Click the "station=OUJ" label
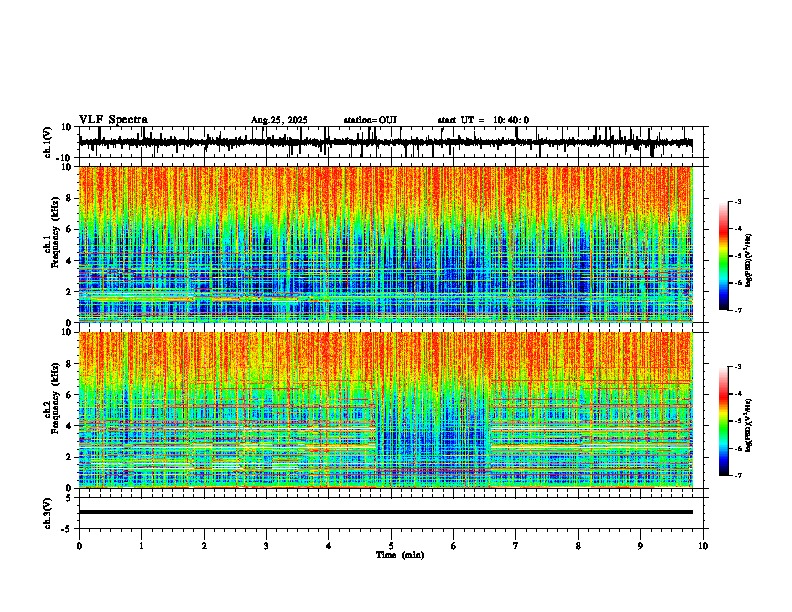792x612 pixels. pos(370,120)
